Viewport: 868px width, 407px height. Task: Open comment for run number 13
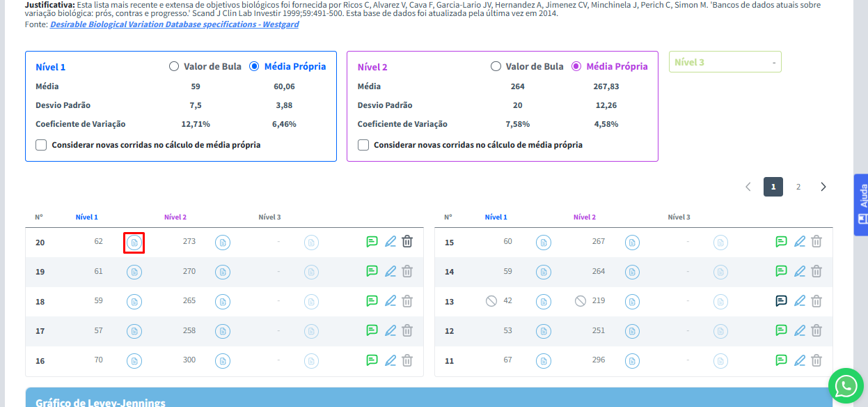781,301
